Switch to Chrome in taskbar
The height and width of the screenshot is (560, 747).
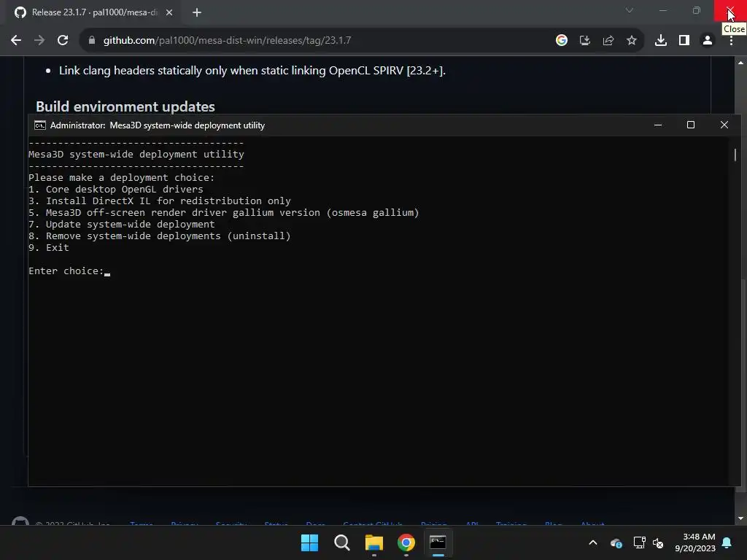[x=406, y=542]
